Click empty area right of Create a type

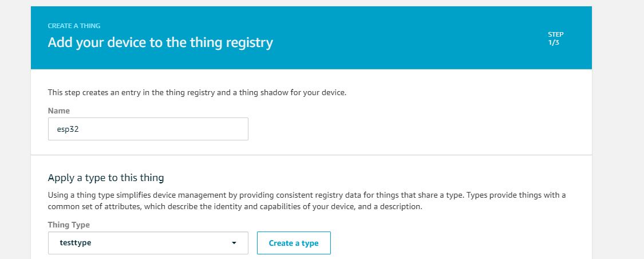460,243
